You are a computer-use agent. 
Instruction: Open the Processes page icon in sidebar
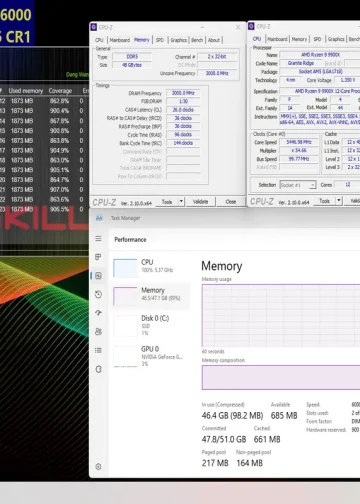pyautogui.click(x=98, y=257)
